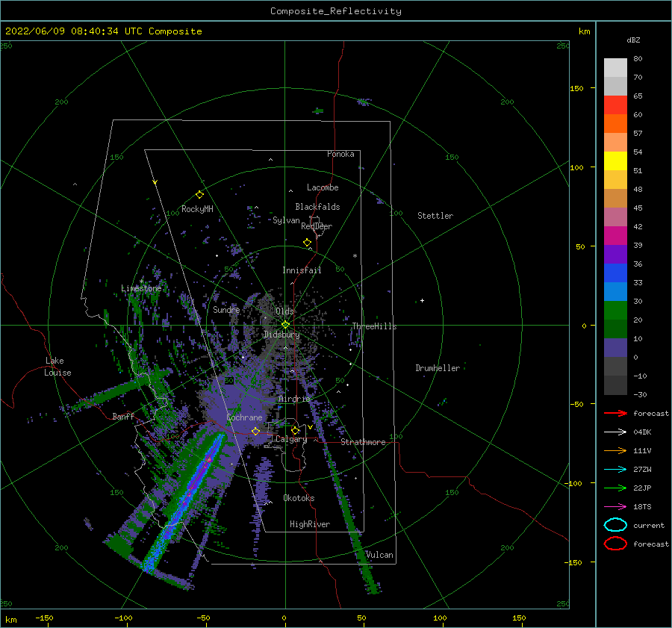Click the Lake Louise label
The height and width of the screenshot is (628, 672).
click(x=57, y=367)
